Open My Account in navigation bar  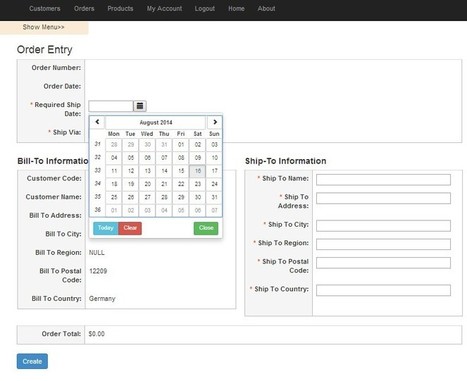pos(164,9)
